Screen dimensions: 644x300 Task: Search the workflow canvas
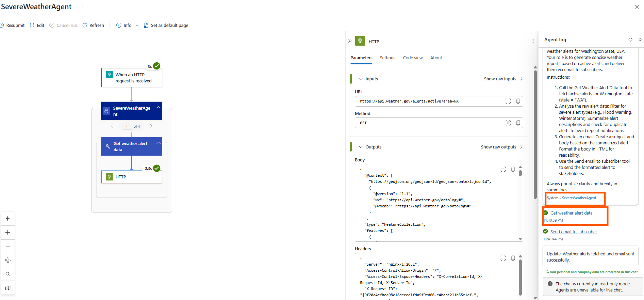point(8,274)
